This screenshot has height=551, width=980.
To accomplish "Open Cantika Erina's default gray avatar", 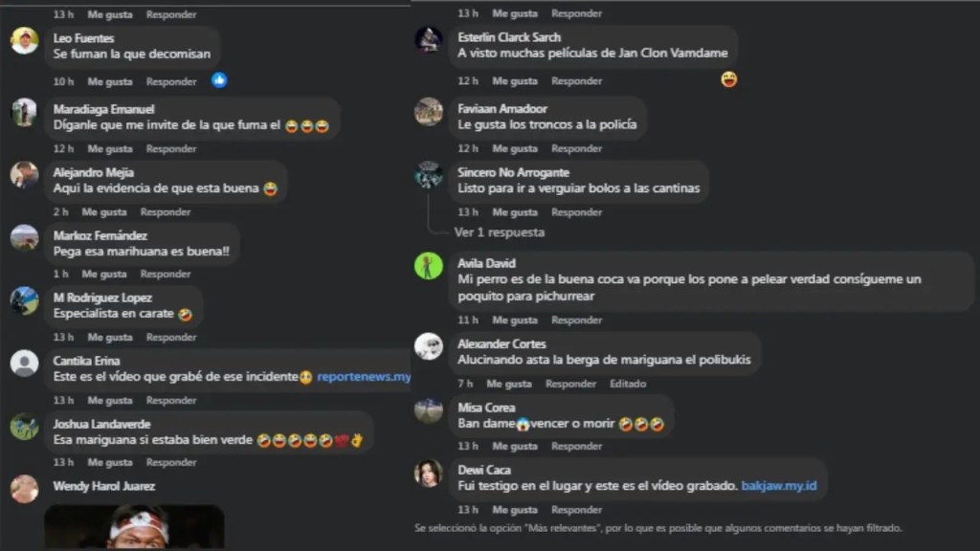I will point(24,364).
